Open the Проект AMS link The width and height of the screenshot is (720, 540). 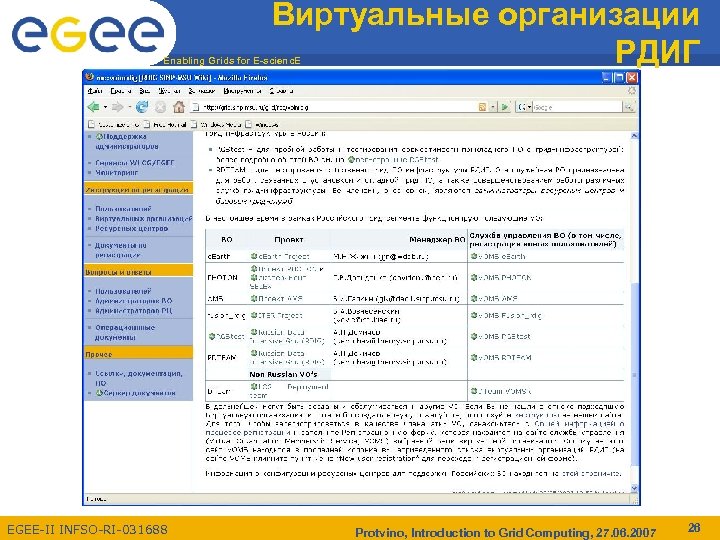pos(276,298)
